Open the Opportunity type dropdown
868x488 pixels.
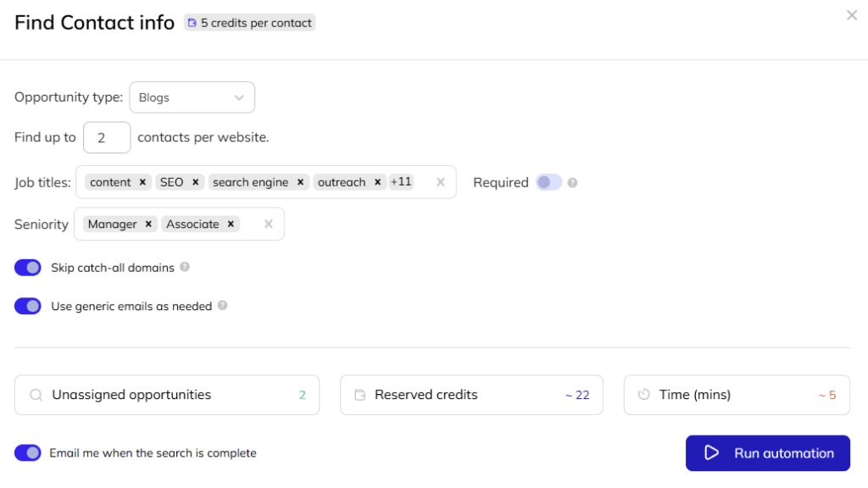click(192, 97)
